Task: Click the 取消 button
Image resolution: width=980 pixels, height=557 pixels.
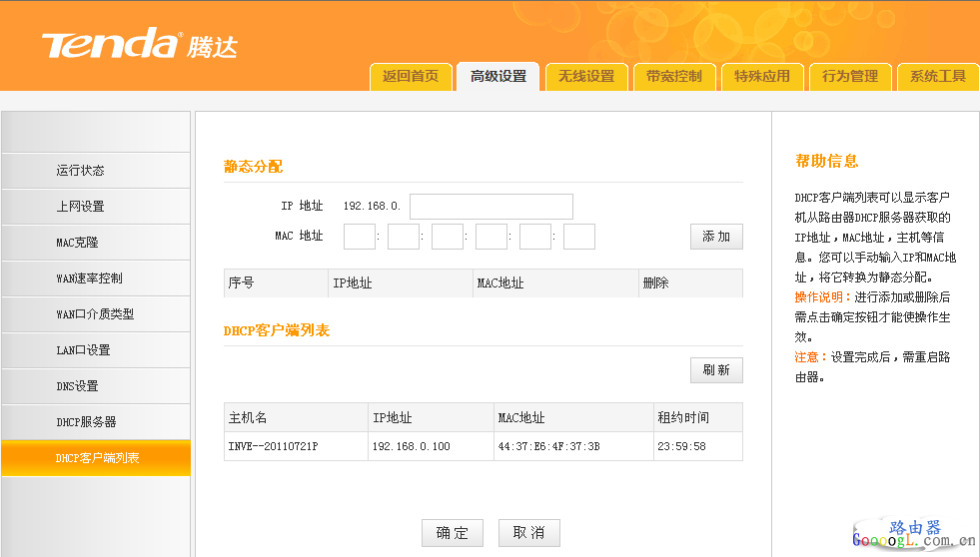Action: (528, 533)
